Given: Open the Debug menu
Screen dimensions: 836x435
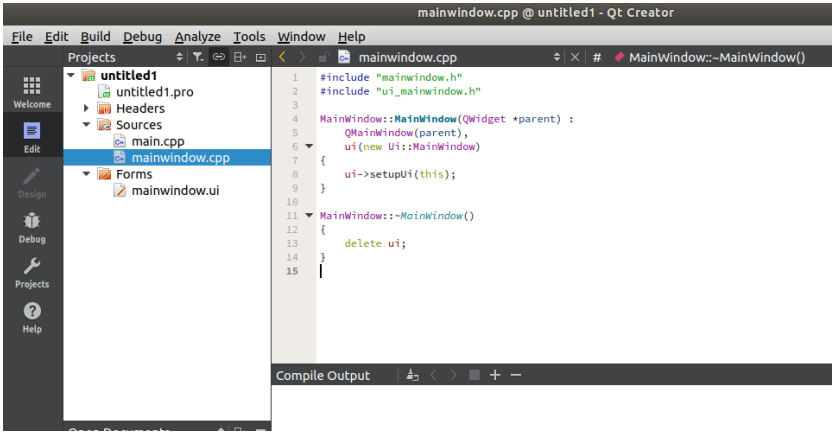Looking at the screenshot, I should click(x=142, y=37).
